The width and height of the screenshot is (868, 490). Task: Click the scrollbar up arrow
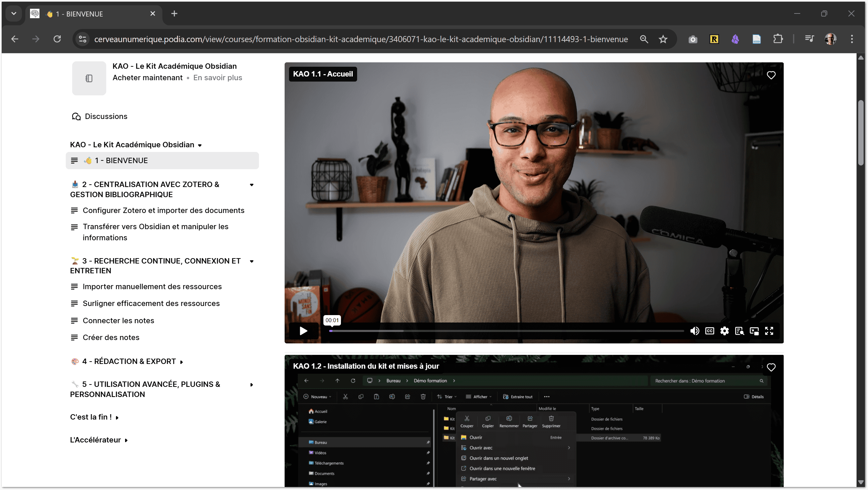[861, 58]
